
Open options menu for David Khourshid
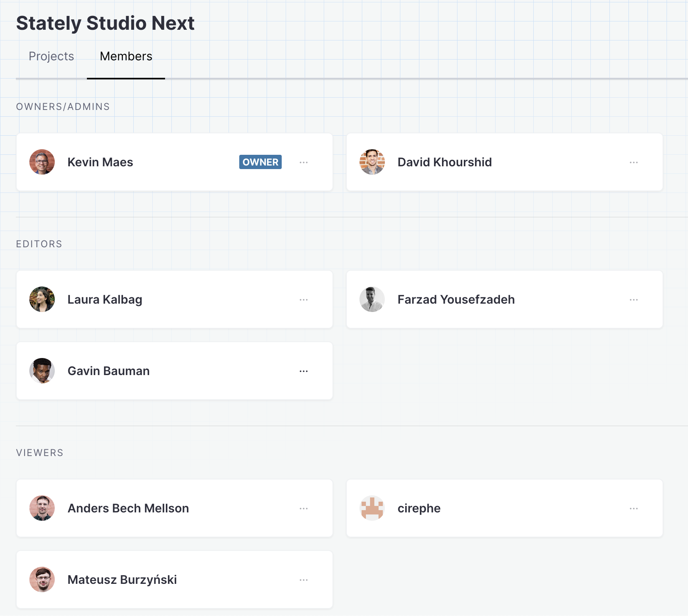[634, 162]
